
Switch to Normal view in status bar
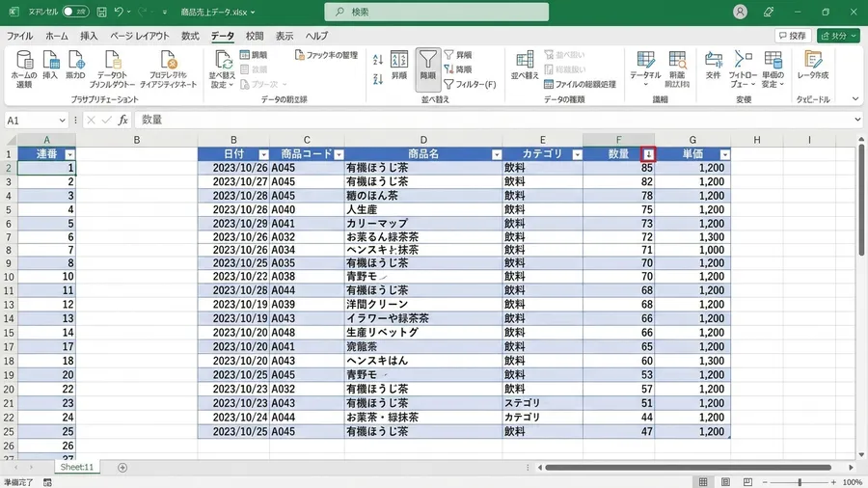pos(703,482)
